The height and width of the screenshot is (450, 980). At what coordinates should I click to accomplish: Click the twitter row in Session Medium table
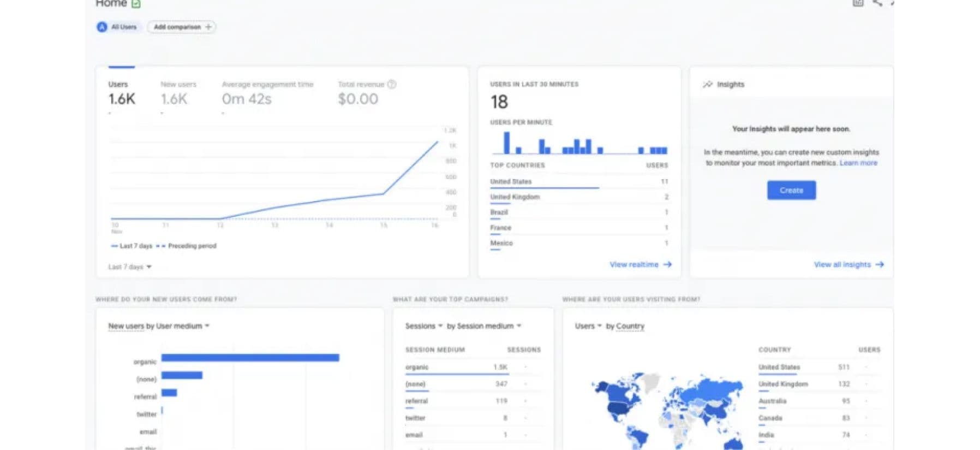point(473,418)
